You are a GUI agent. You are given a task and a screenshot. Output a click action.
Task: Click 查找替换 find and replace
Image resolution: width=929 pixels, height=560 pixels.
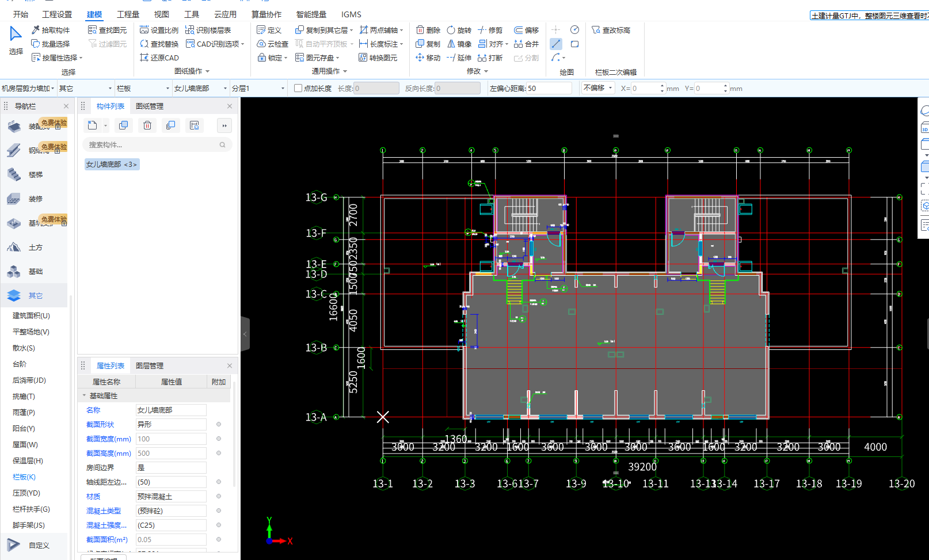(159, 44)
